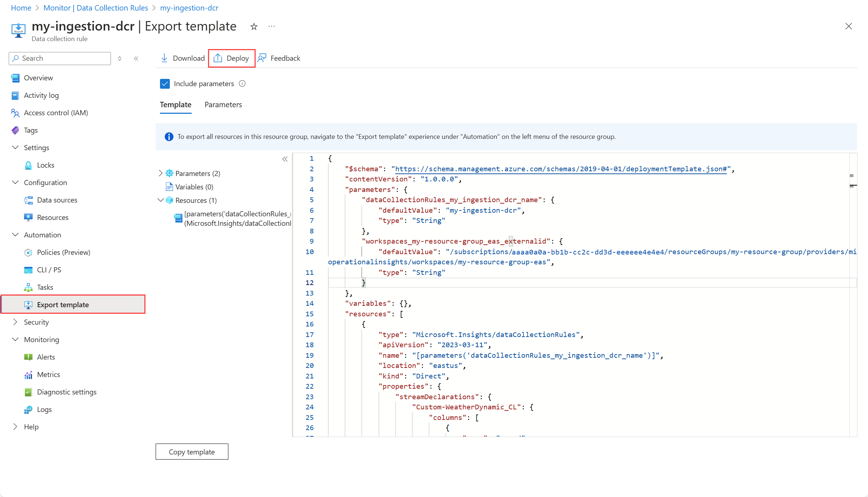Screen dimensions: 868x497
Task: Collapse the Resources (1) tree node
Action: (160, 200)
